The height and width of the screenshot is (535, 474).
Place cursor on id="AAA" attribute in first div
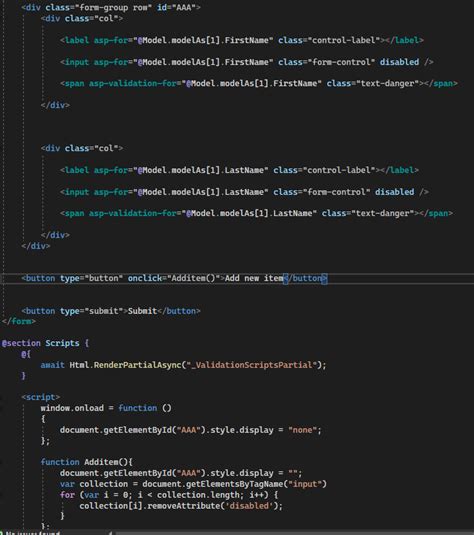pyautogui.click(x=176, y=7)
